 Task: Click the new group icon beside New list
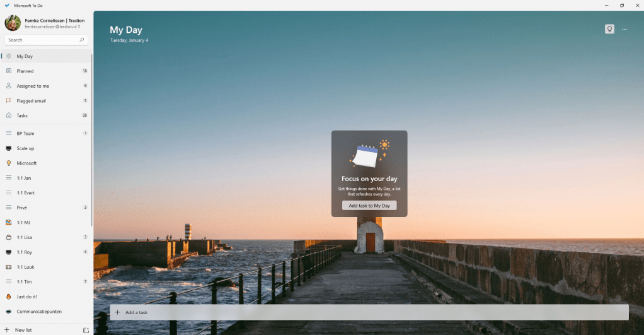(86, 330)
